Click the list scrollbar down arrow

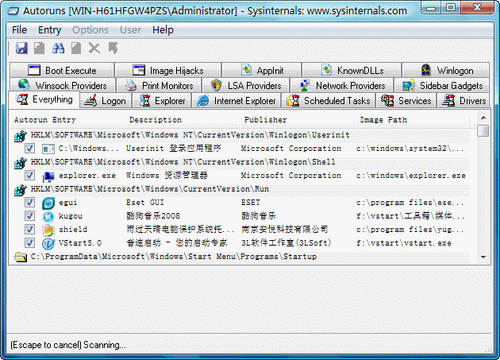pyautogui.click(x=483, y=257)
